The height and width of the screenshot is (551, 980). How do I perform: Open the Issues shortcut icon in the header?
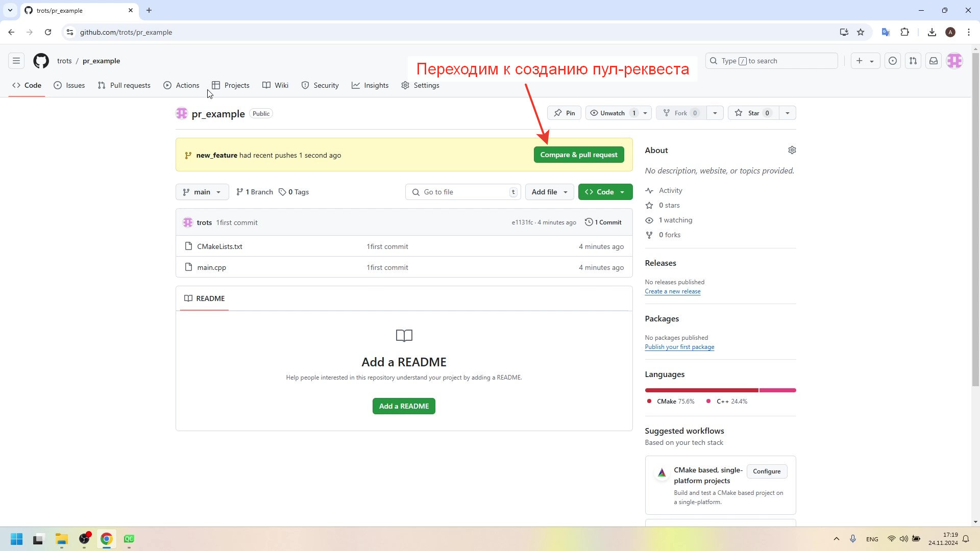892,61
